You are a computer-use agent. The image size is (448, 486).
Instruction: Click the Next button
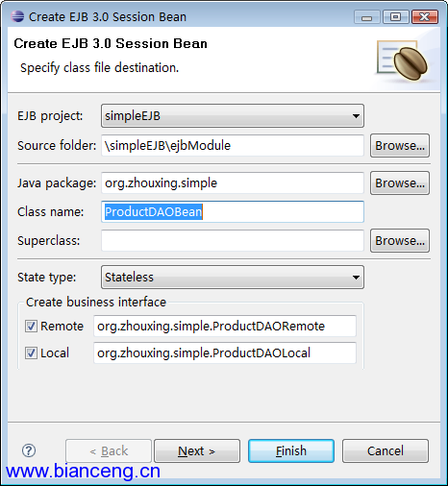coord(197,450)
